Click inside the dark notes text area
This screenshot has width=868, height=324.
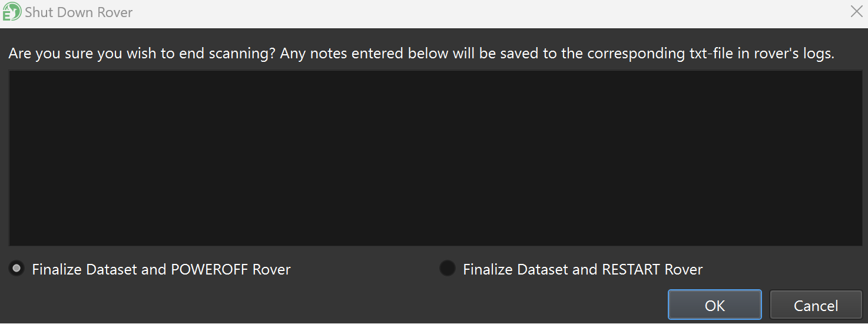pyautogui.click(x=435, y=158)
